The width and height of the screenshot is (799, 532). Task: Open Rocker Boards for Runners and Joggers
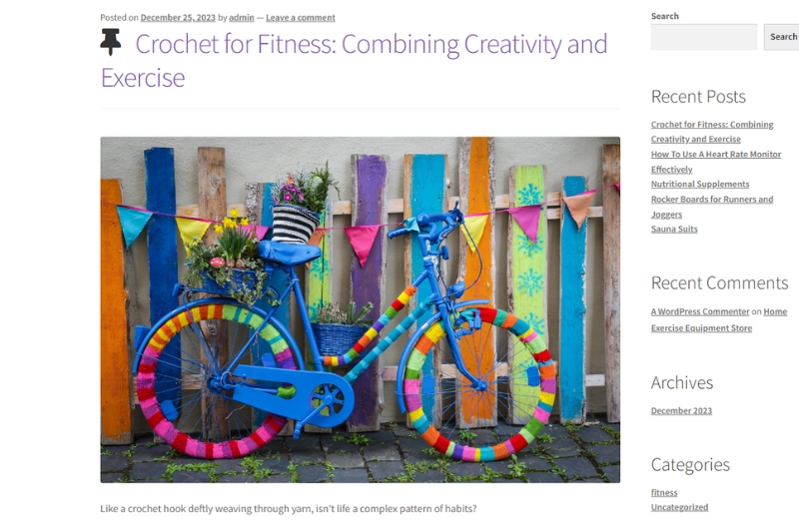click(712, 207)
